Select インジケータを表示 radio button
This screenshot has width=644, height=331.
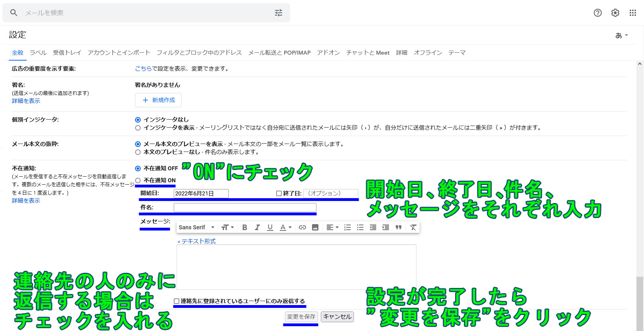coord(138,128)
